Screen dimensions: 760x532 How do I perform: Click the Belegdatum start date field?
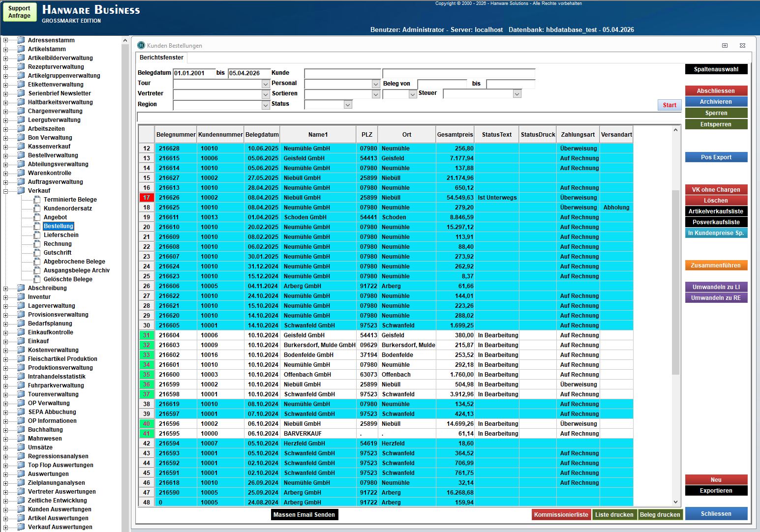194,73
